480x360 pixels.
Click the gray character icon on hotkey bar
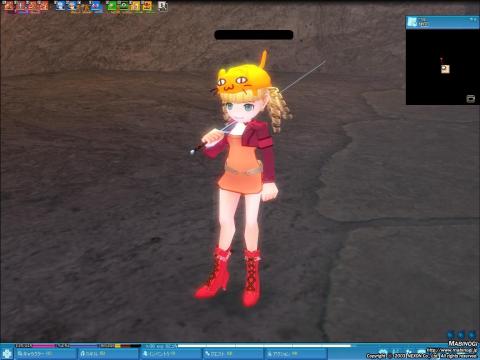[163, 6]
